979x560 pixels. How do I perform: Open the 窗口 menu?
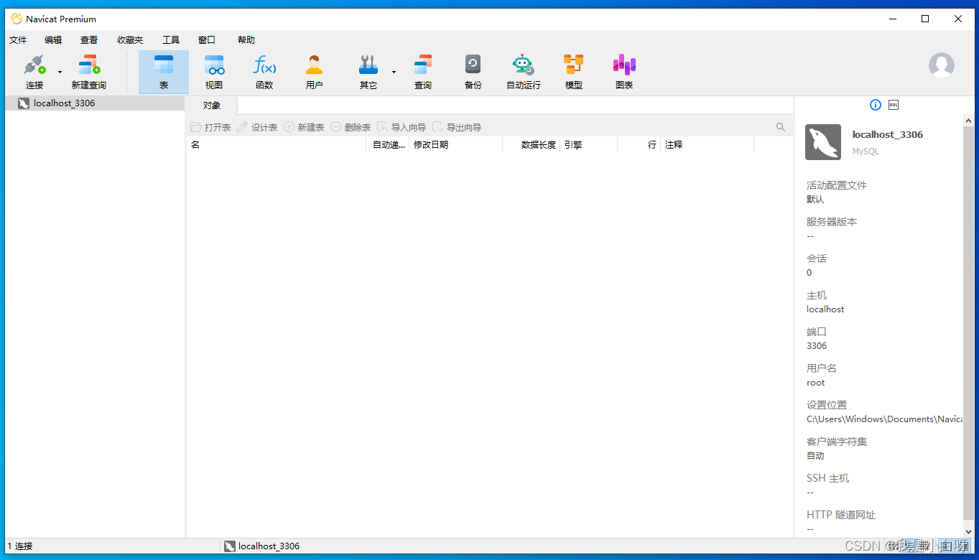pos(207,40)
